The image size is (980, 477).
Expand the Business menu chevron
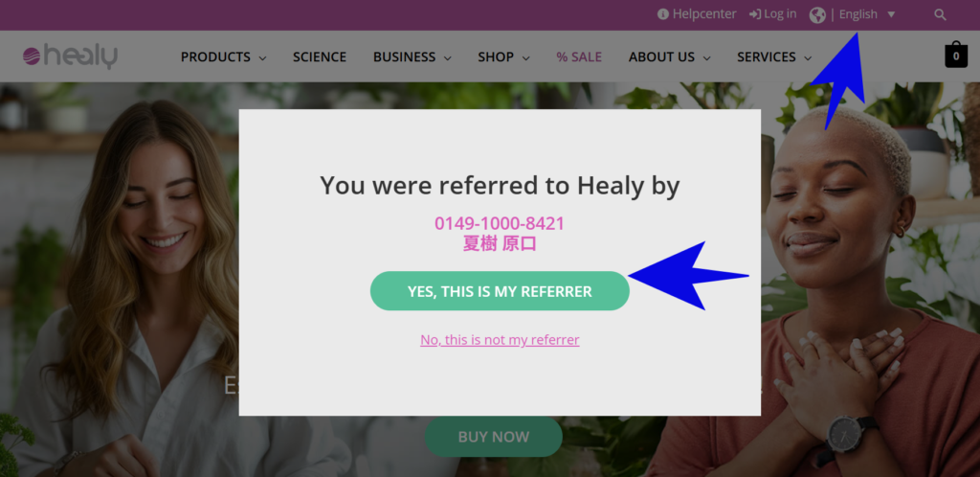click(x=447, y=57)
